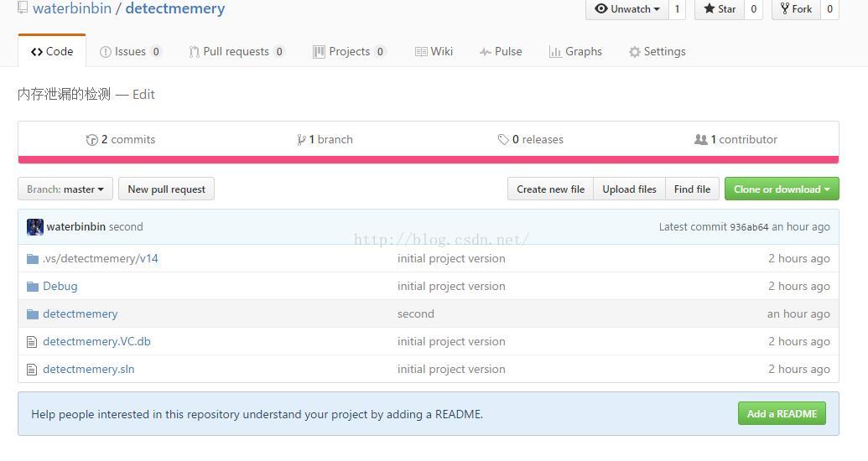Click the detectmemery folder icon
The image size is (868, 461).
33,314
